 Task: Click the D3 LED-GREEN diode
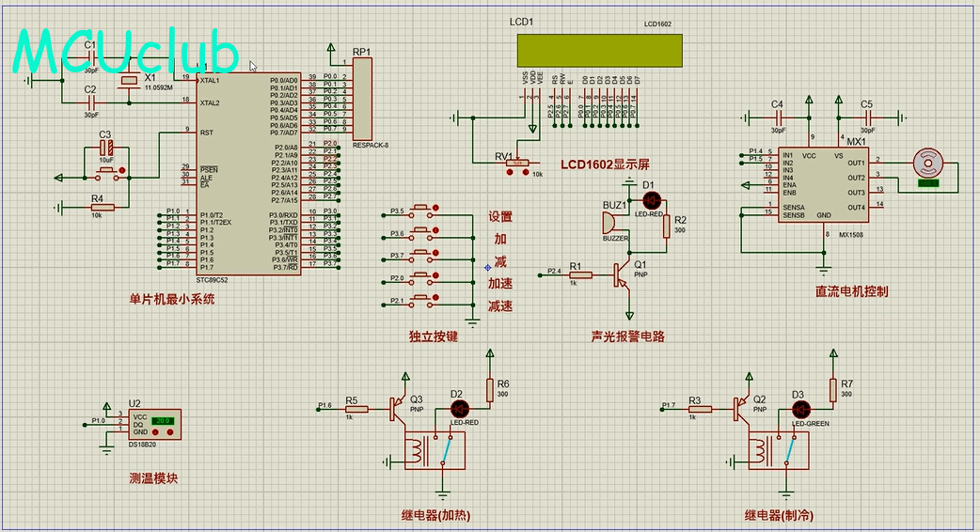(x=801, y=409)
